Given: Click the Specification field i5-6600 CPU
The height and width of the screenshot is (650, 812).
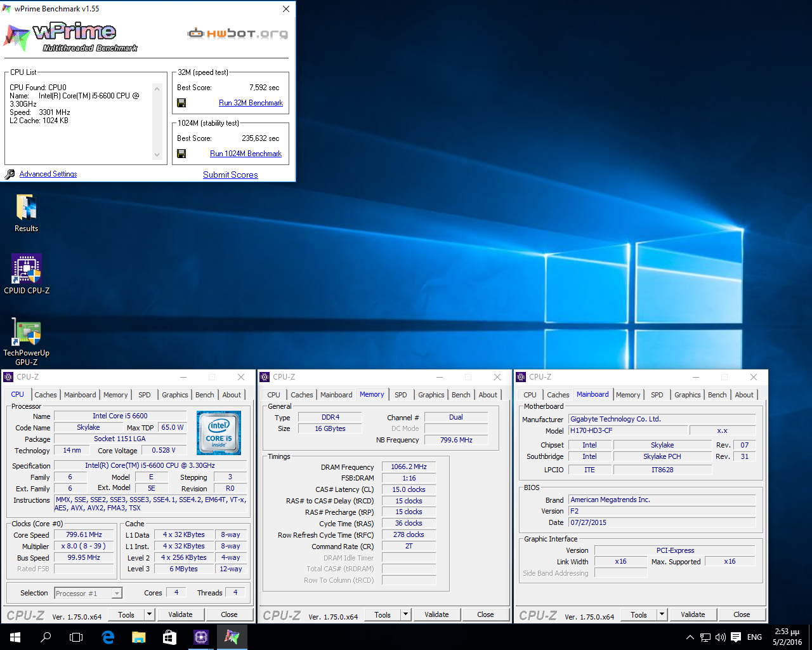Looking at the screenshot, I should (150, 465).
